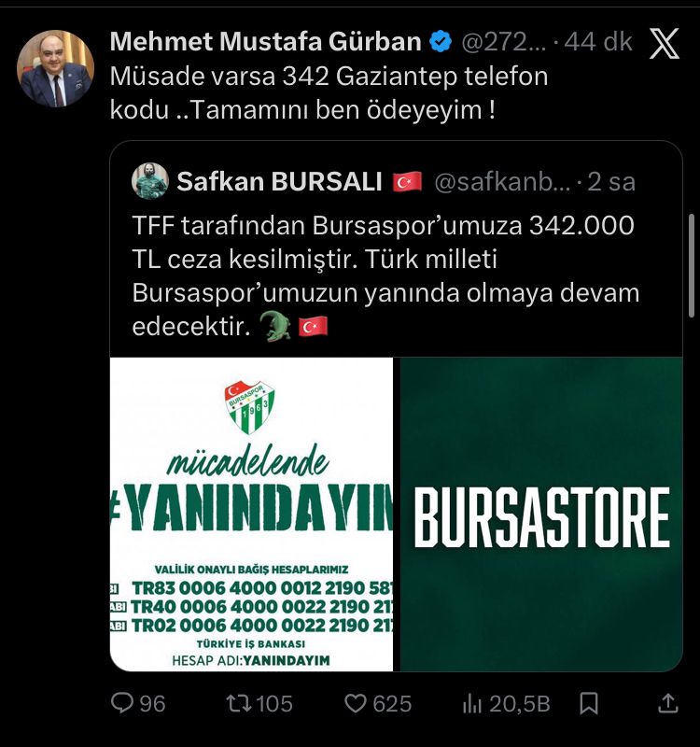The width and height of the screenshot is (700, 747).
Task: Click the Bursaspor crest in the image
Action: coord(249,407)
